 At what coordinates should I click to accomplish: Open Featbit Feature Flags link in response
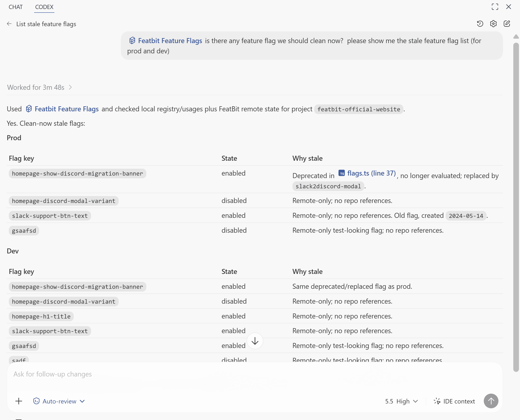click(67, 109)
